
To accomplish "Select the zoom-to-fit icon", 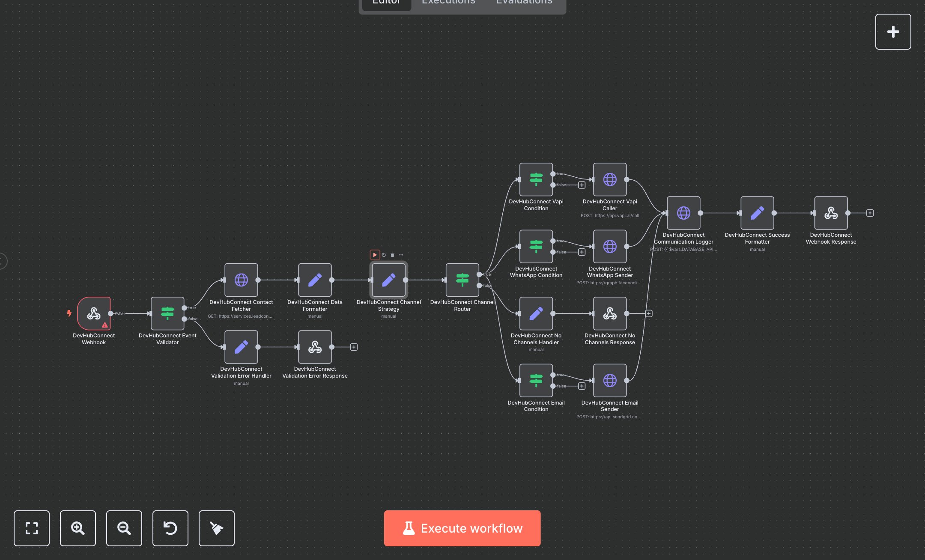I will [x=31, y=528].
